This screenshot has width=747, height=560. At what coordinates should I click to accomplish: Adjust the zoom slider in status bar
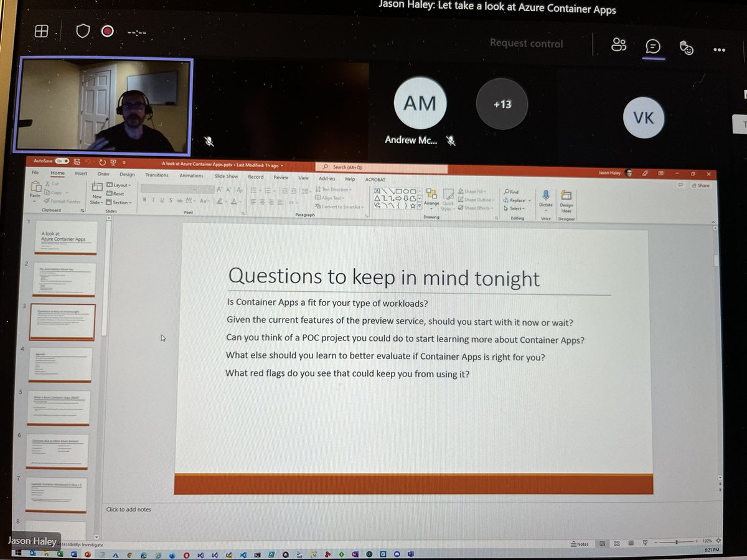coord(675,542)
